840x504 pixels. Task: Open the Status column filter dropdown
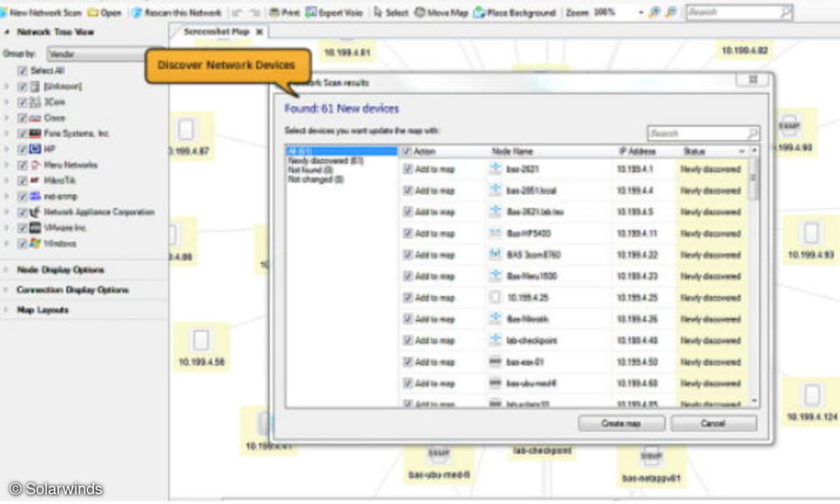[741, 151]
